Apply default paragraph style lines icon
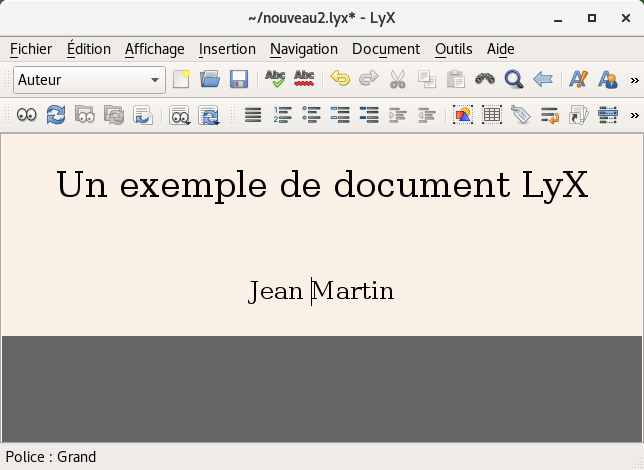Screen dimensions: 644x470 (253, 115)
